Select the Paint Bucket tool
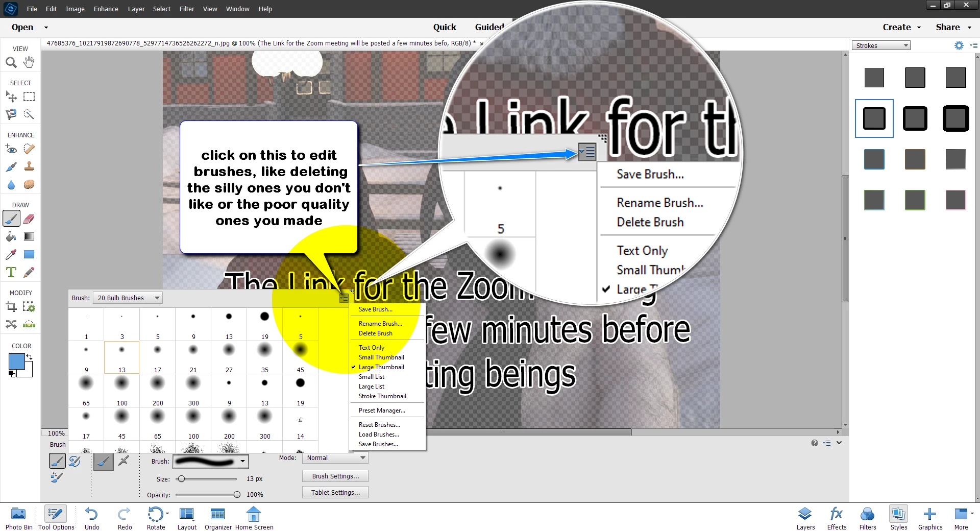Viewport: 980px width, 531px height. (x=11, y=236)
